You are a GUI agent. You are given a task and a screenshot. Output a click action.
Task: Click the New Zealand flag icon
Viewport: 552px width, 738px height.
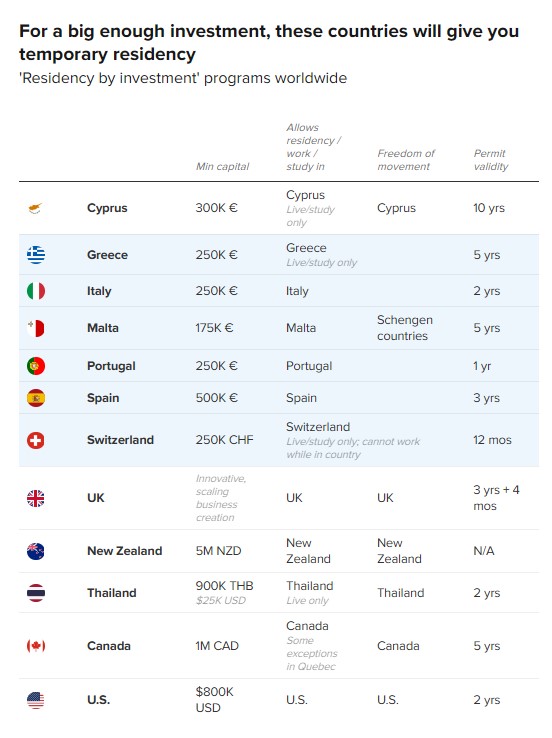click(x=36, y=551)
